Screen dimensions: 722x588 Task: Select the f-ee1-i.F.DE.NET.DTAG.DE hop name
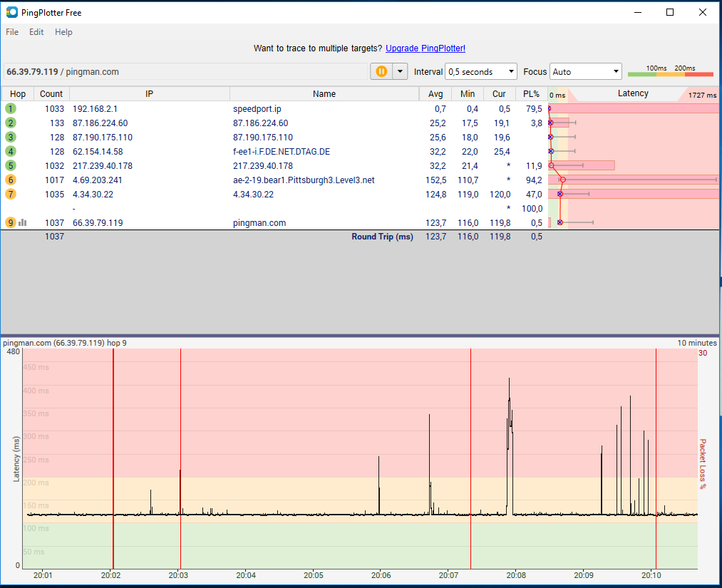(282, 152)
